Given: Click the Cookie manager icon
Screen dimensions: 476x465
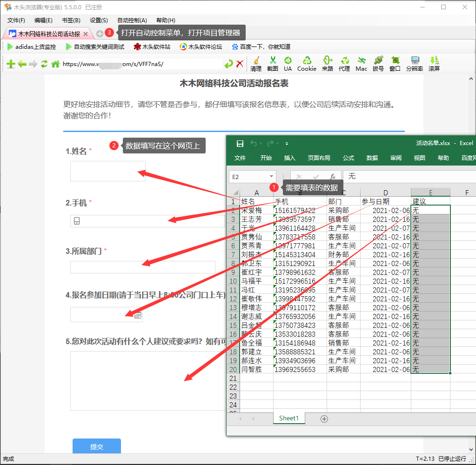Looking at the screenshot, I should [x=308, y=64].
